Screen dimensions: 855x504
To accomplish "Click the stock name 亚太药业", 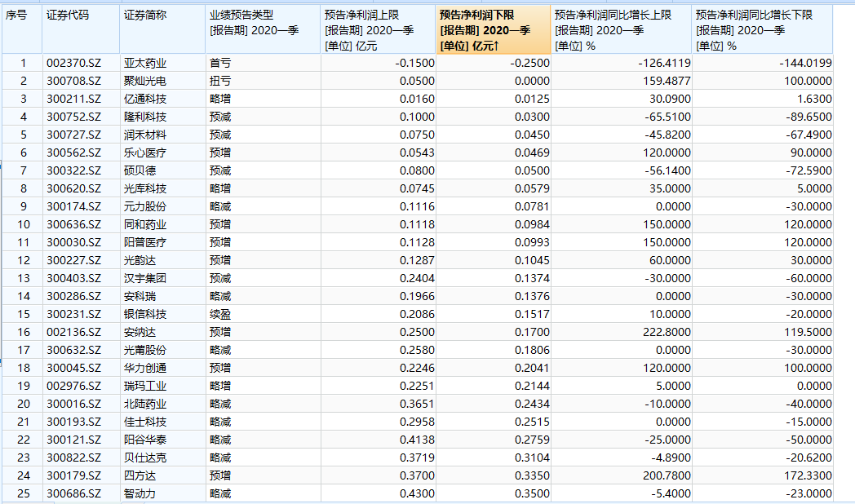I will click(145, 64).
